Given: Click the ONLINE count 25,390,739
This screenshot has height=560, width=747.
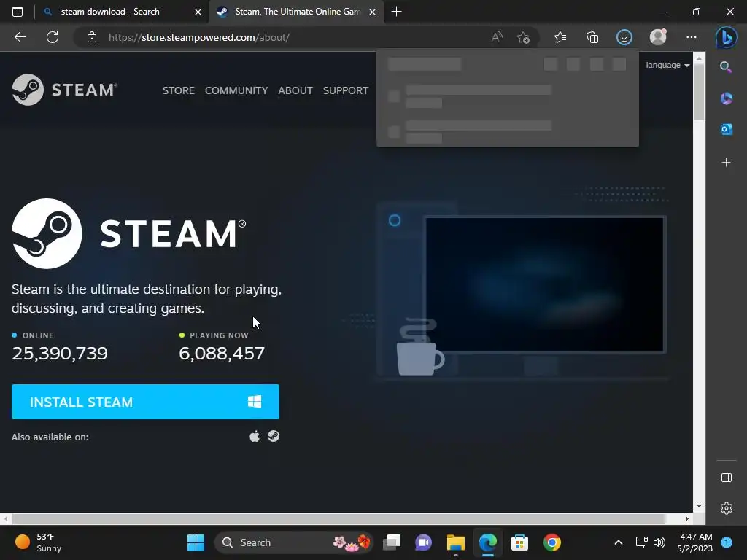Looking at the screenshot, I should (60, 353).
